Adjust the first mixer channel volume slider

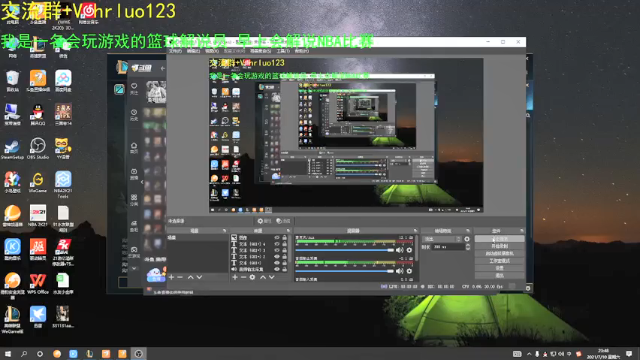tap(344, 250)
